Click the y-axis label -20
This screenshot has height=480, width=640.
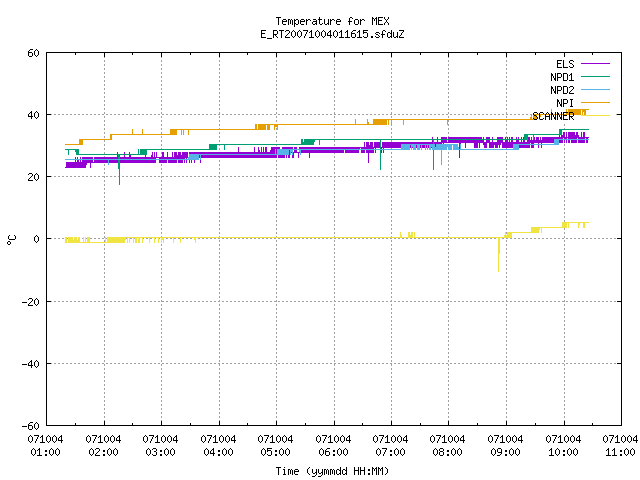[31, 302]
